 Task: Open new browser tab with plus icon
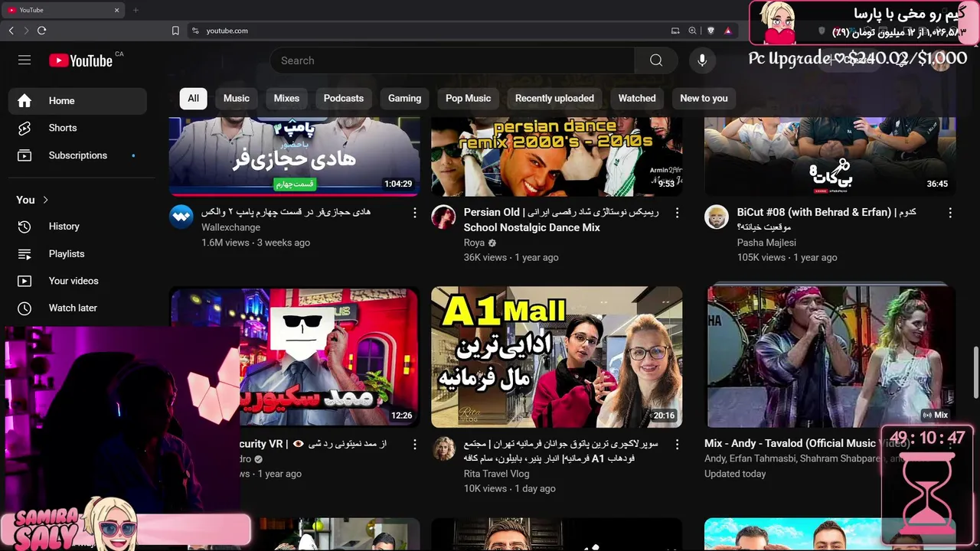136,10
